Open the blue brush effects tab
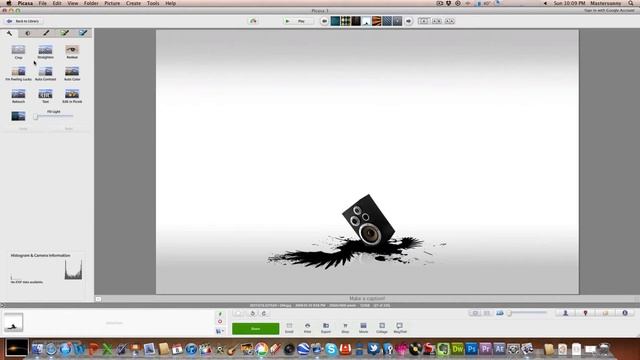 83,33
